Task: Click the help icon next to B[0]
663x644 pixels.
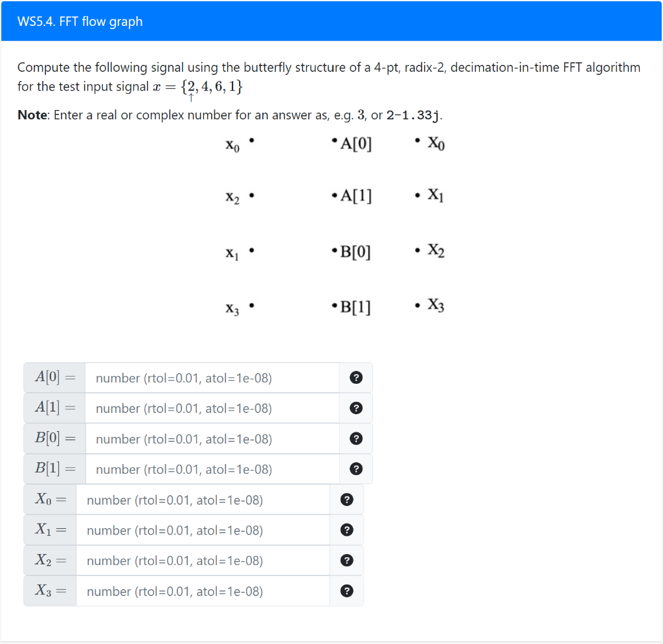Action: point(356,438)
